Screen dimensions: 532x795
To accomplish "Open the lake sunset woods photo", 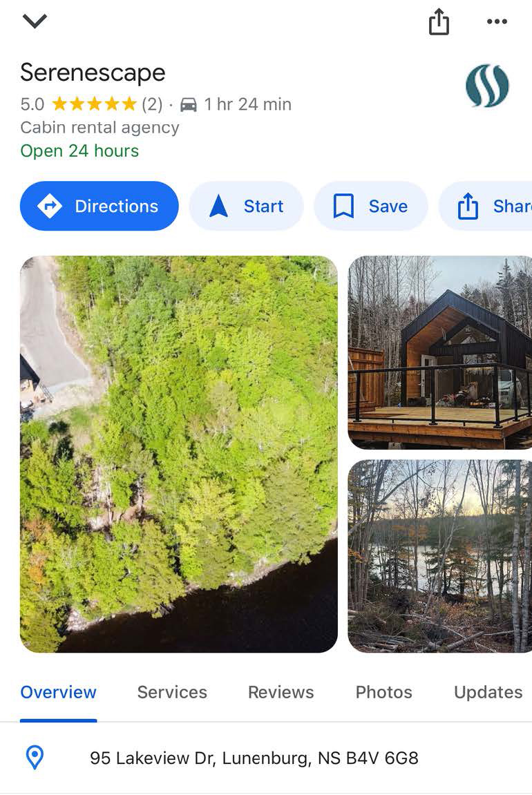I will (x=439, y=556).
